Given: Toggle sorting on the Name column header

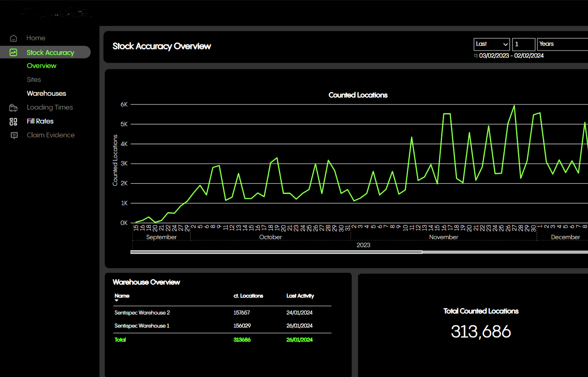Looking at the screenshot, I should (x=122, y=296).
